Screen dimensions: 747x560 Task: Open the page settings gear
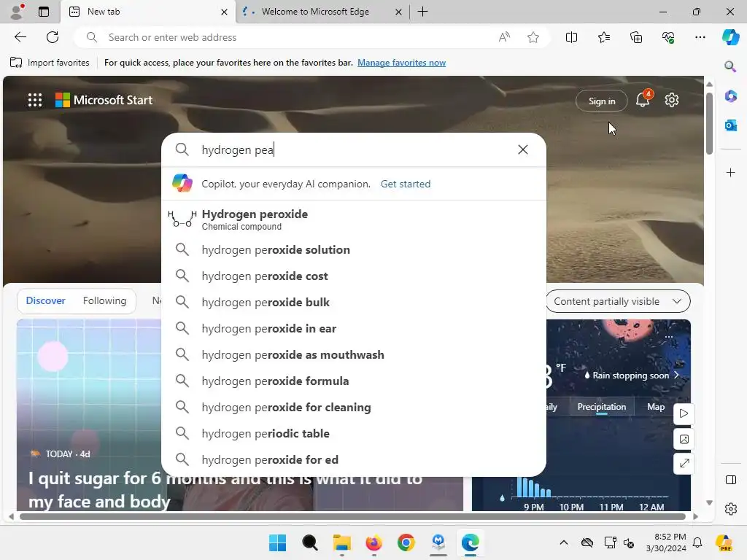tap(672, 100)
